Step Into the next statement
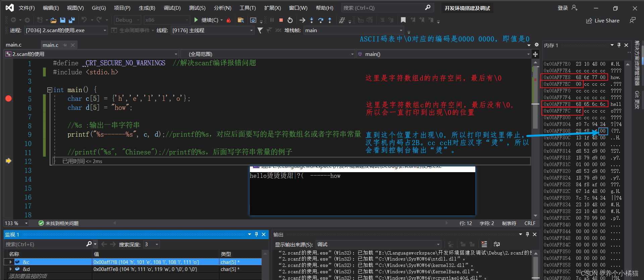644x280 pixels. 312,20
